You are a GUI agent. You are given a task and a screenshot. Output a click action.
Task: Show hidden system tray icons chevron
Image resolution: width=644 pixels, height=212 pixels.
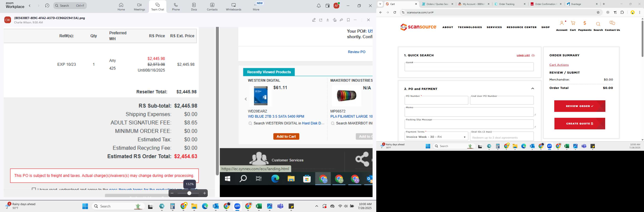pos(317,206)
